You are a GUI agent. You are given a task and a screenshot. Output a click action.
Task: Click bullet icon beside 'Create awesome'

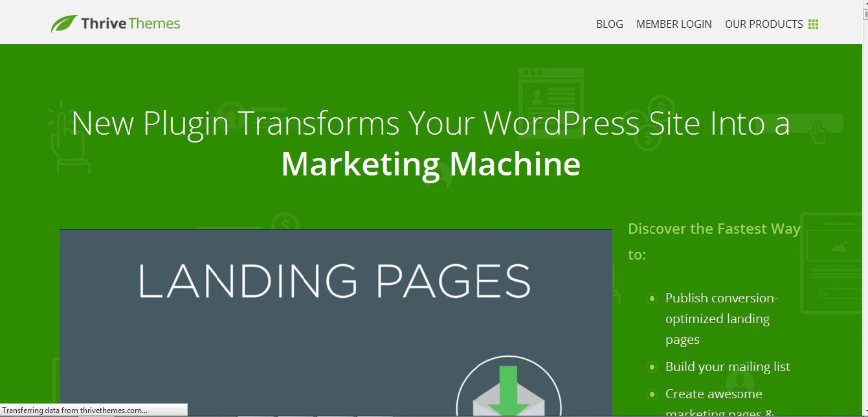[x=652, y=394]
